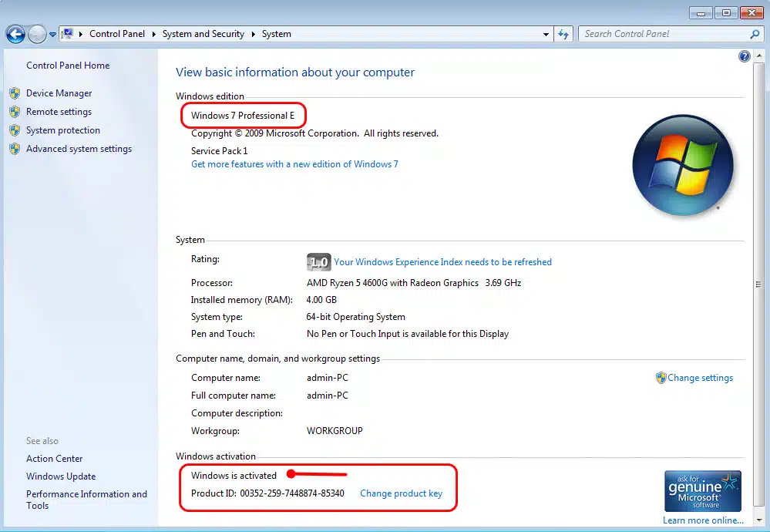Open the recent pages dropdown arrow

pyautogui.click(x=52, y=35)
